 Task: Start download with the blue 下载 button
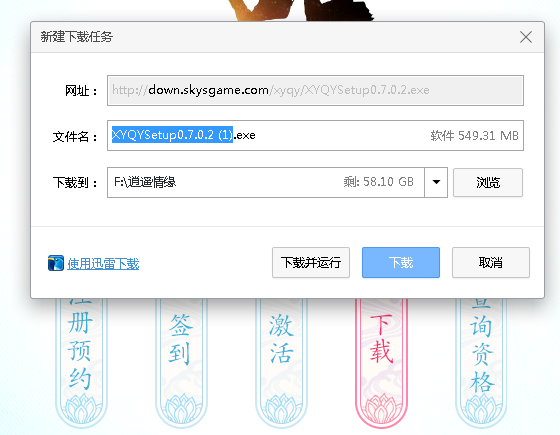(x=401, y=262)
